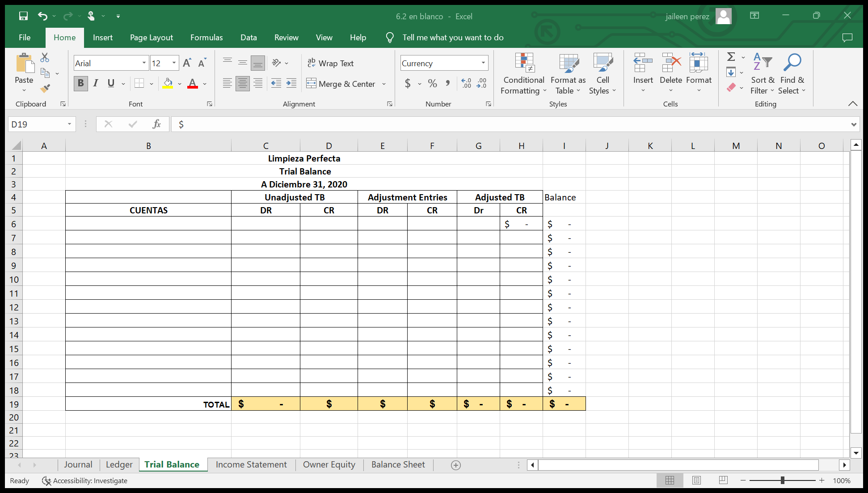Click the Clear eraser icon
The image size is (868, 493).
pos(731,87)
